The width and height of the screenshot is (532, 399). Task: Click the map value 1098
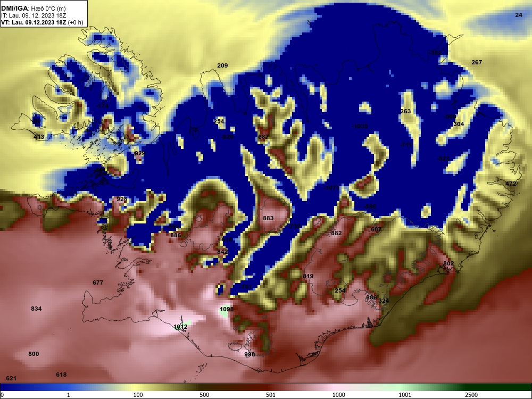(x=227, y=309)
